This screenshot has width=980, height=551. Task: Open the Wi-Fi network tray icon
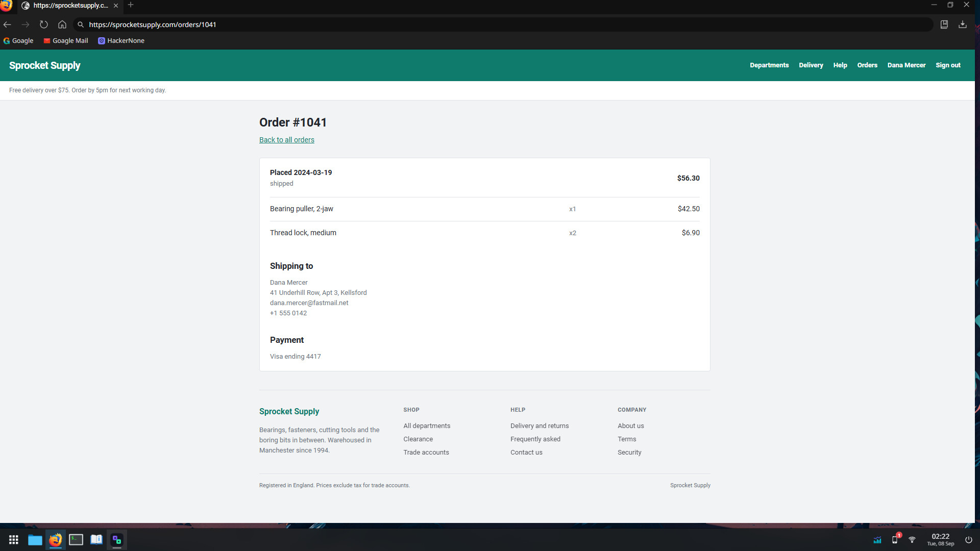pos(912,540)
